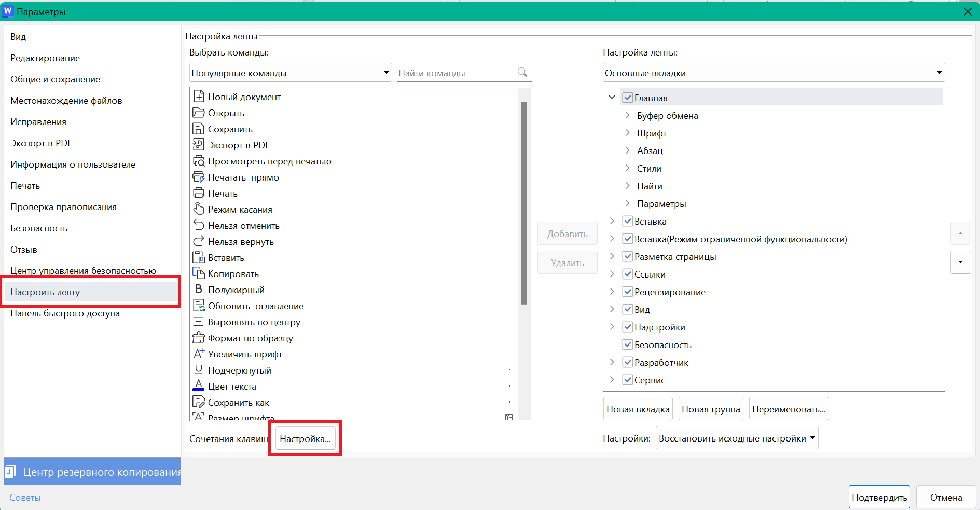The height and width of the screenshot is (510, 980).
Task: Open the Вид settings section in sidebar
Action: click(x=92, y=37)
